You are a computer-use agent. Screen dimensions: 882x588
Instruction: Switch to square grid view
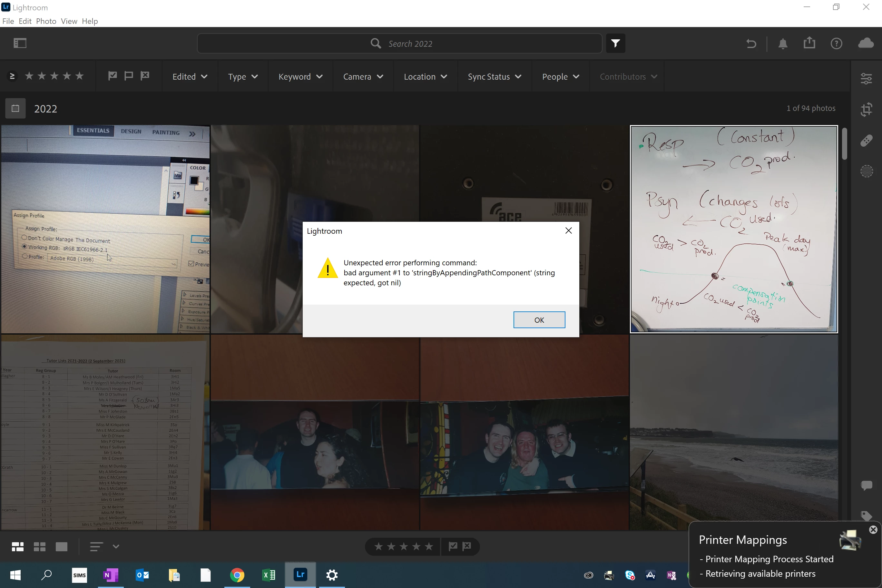click(39, 547)
